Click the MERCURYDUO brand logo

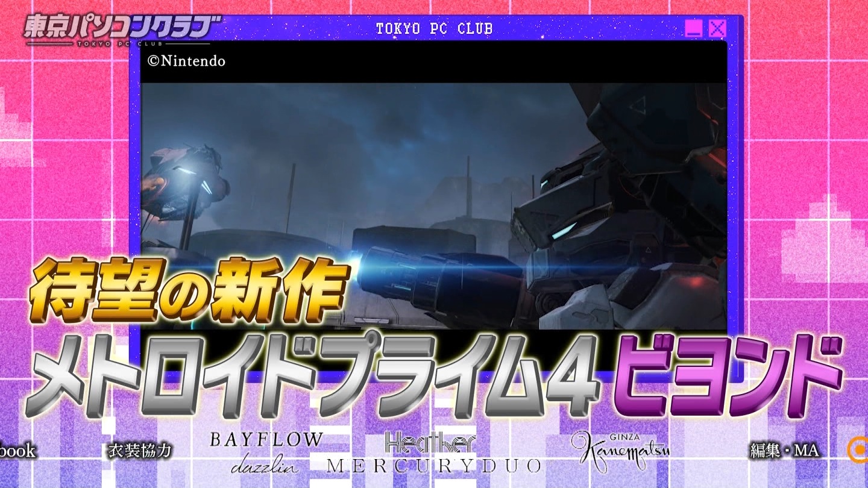(434, 466)
